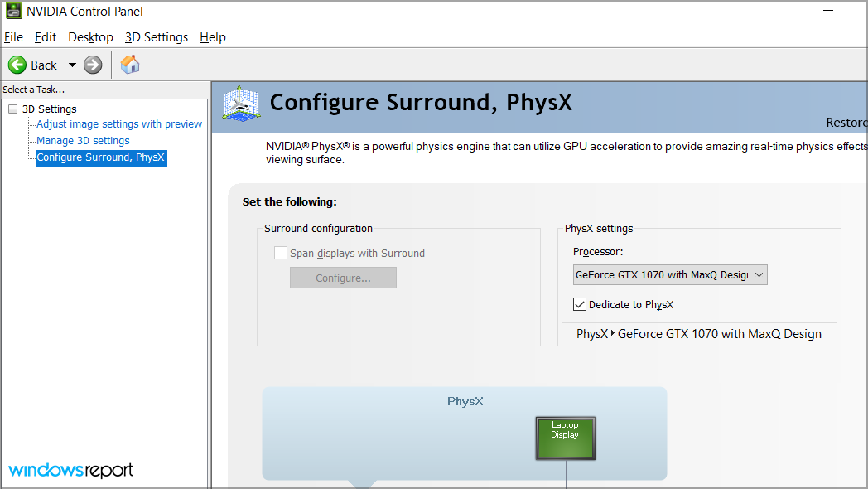Open Manage 3D settings task
Image resolution: width=868 pixels, height=489 pixels.
click(x=83, y=141)
